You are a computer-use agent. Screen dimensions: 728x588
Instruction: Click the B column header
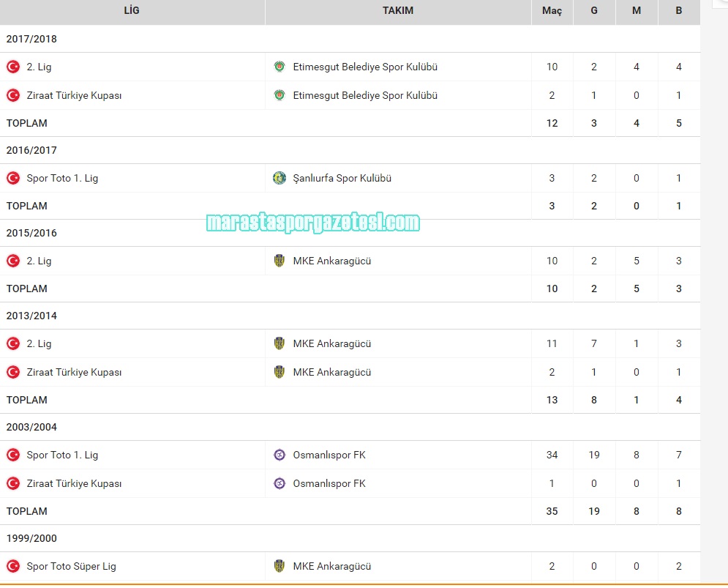pyautogui.click(x=679, y=11)
